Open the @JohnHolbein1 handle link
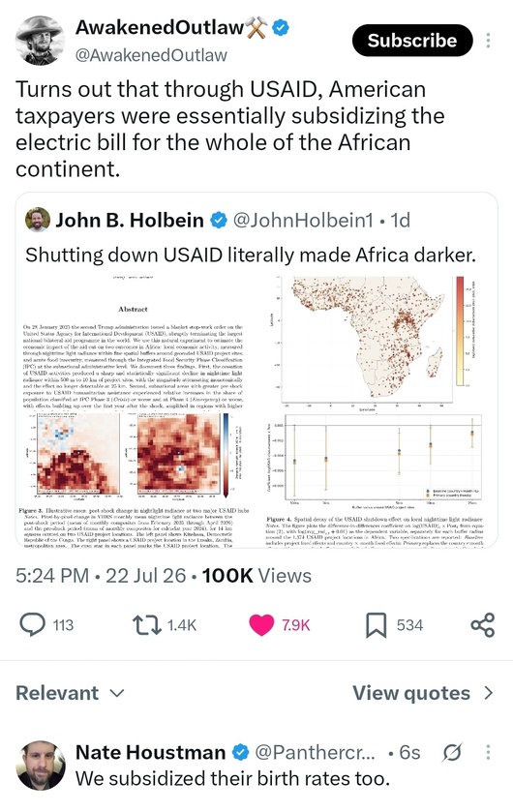Screen dimensions: 513x812 click(x=303, y=220)
